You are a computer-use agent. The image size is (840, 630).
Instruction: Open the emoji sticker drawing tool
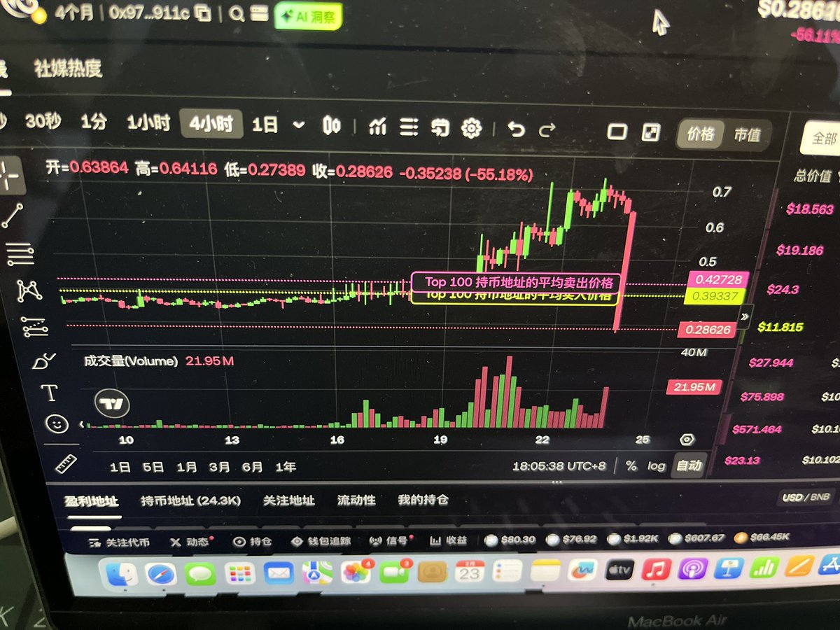click(57, 423)
